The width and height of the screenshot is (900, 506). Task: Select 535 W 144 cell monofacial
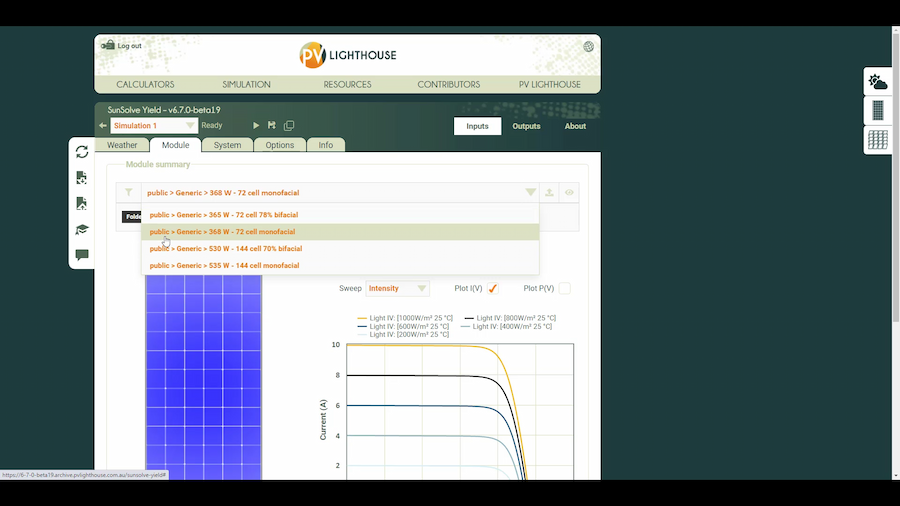pos(340,266)
